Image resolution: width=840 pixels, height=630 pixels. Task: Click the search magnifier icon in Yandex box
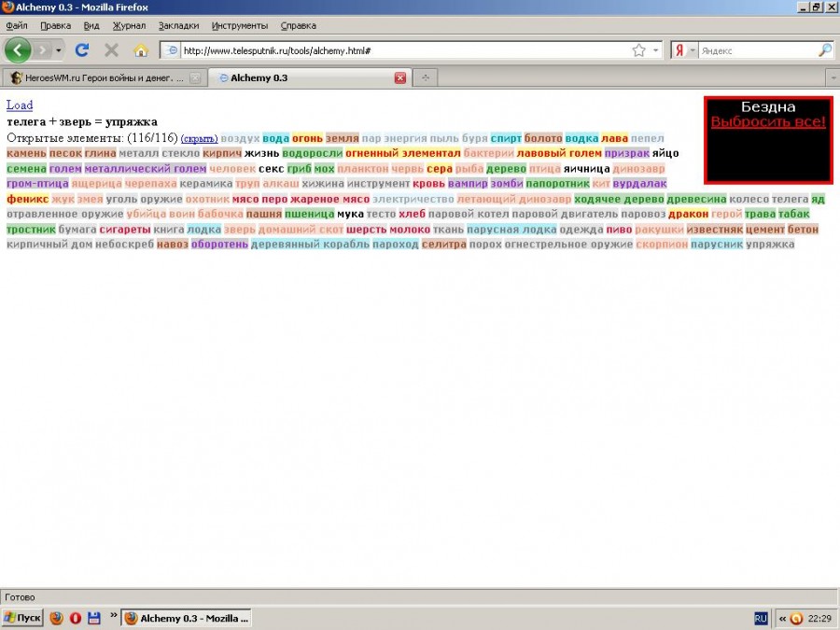825,50
